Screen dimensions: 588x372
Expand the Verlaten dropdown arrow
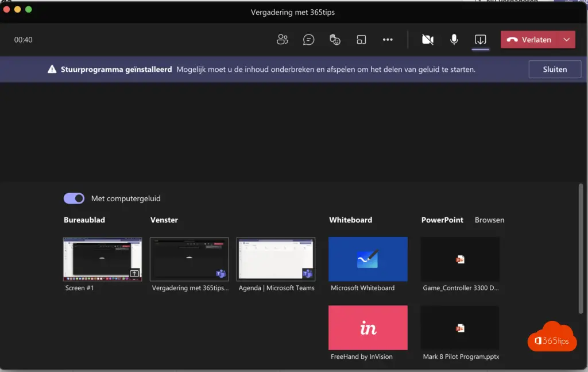point(567,40)
